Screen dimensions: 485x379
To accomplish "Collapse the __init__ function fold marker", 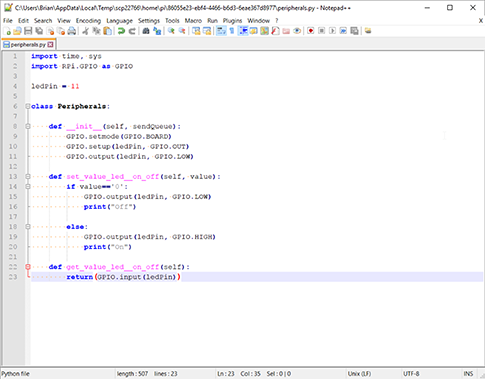I will click(x=28, y=126).
